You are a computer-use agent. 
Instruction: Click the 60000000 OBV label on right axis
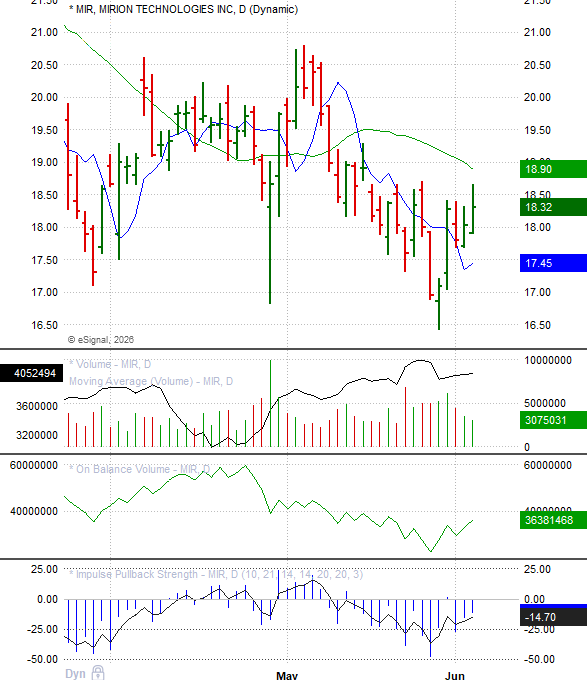pyautogui.click(x=548, y=465)
